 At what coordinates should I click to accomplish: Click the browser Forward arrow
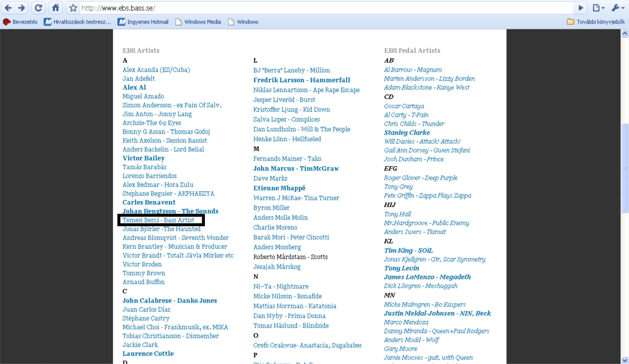click(21, 8)
